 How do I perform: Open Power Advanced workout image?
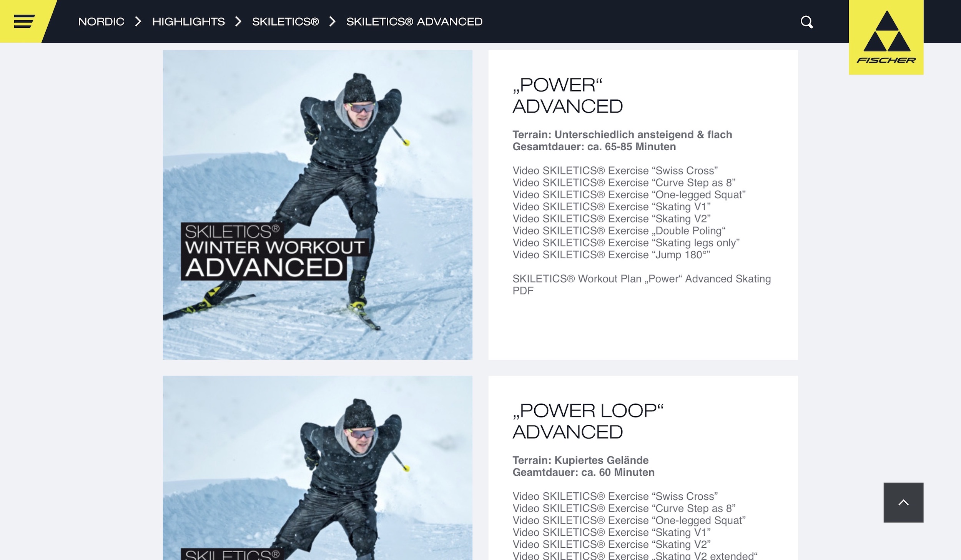(318, 205)
